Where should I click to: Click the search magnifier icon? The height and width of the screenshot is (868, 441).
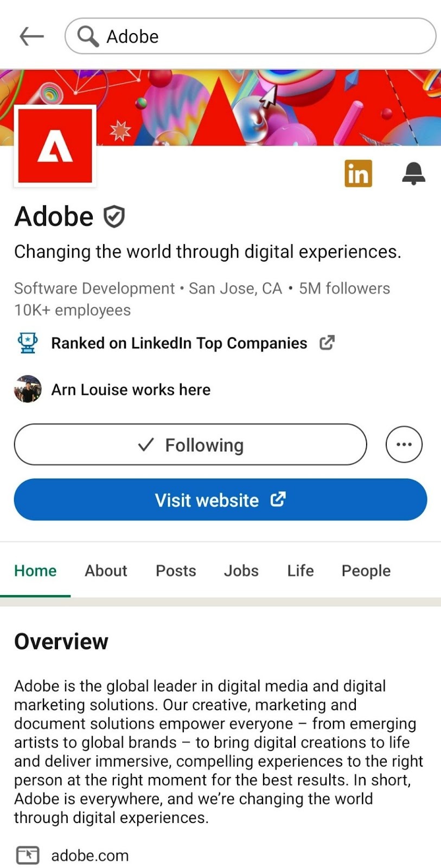pos(87,36)
